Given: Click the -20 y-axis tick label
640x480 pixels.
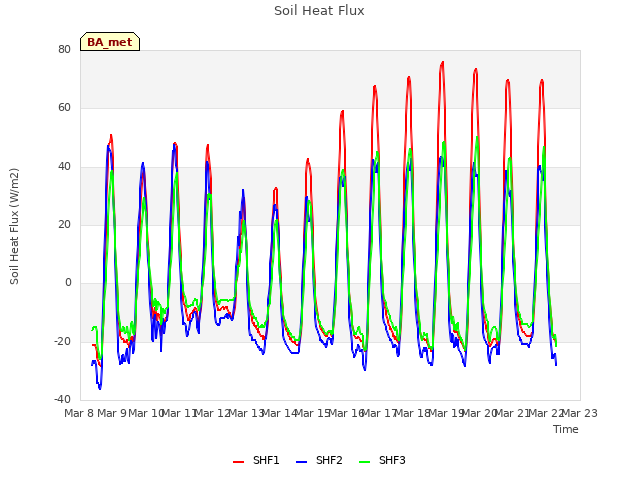Looking at the screenshot, I should click(x=62, y=341).
